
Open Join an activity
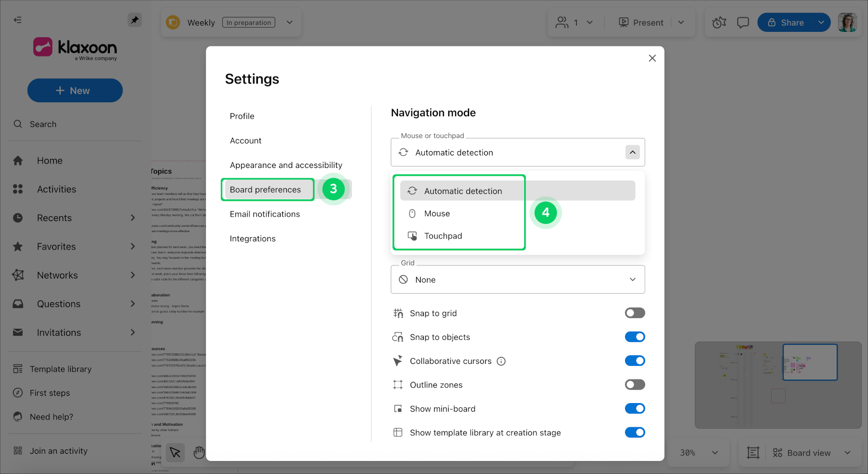(x=59, y=450)
